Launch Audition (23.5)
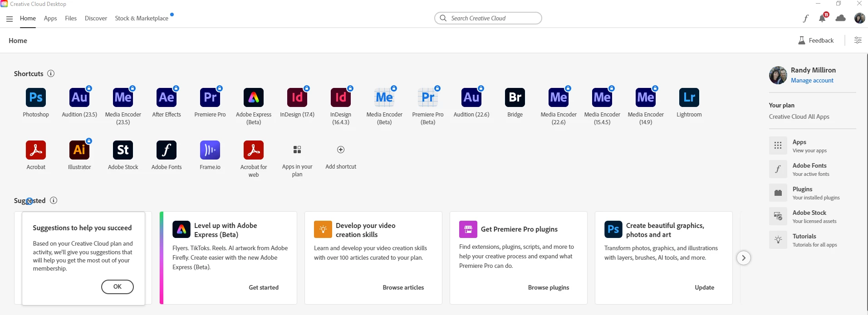Image resolution: width=868 pixels, height=315 pixels. click(79, 97)
